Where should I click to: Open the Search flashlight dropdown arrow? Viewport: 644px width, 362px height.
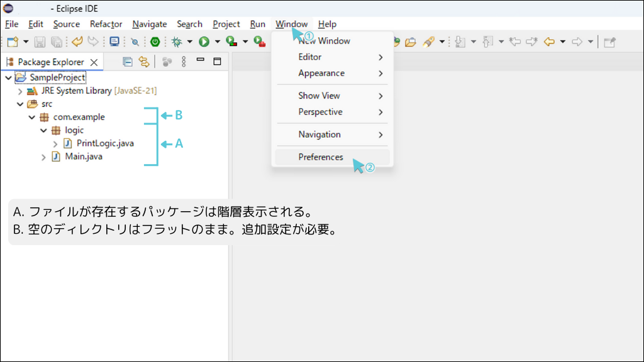click(442, 42)
